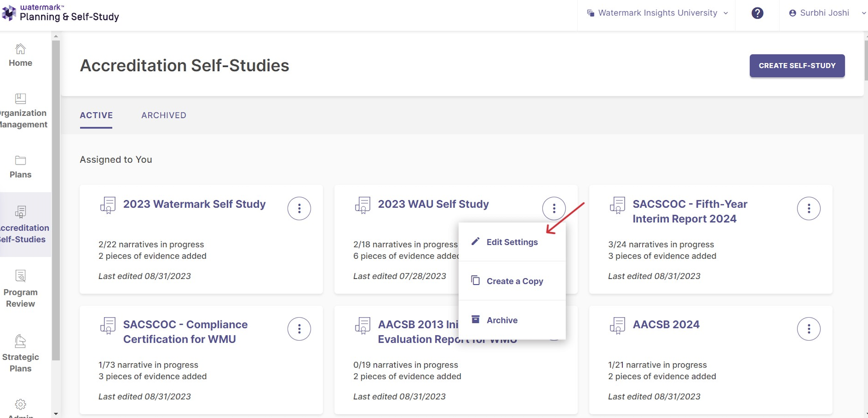The width and height of the screenshot is (868, 418).
Task: Click the organization icon beside Watermark Insights University
Action: (590, 13)
